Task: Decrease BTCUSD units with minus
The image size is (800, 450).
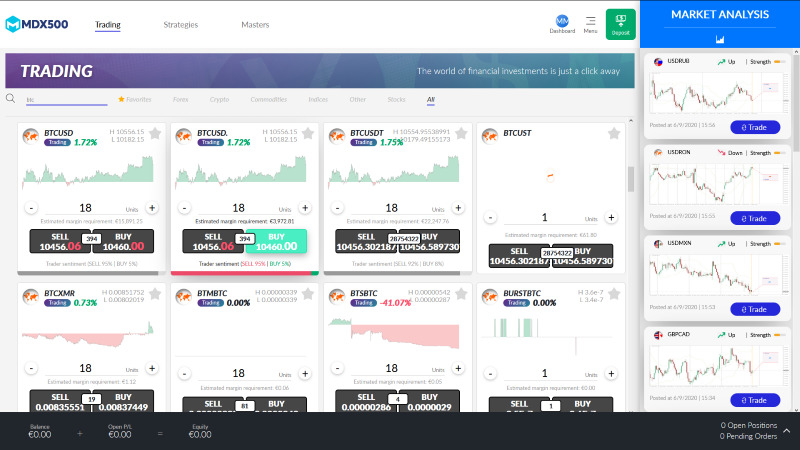Action: (x=31, y=208)
